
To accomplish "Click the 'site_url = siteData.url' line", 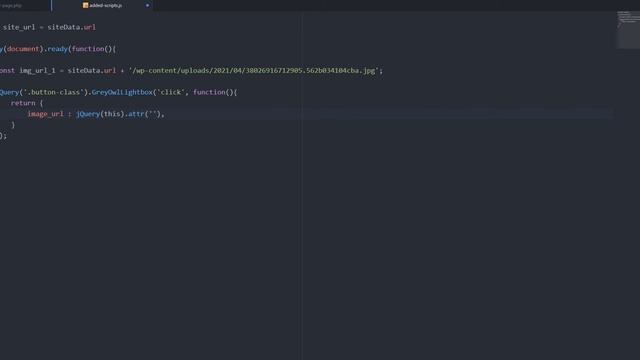I will pyautogui.click(x=49, y=27).
